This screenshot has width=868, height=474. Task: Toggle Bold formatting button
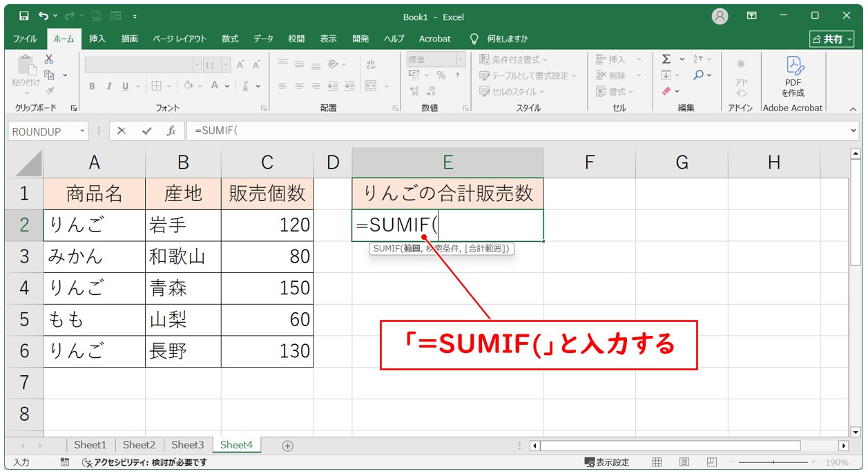[x=92, y=86]
